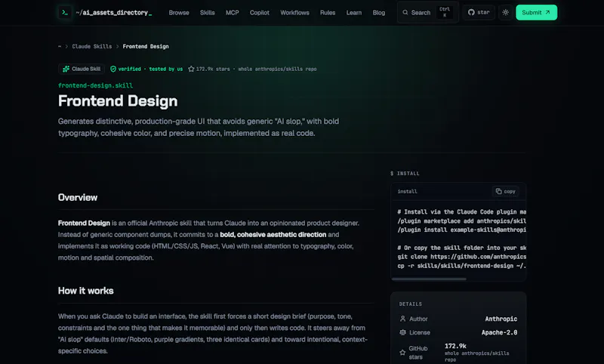
Task: Click the '/plugin marketplace add' command line
Action: [x=462, y=221]
